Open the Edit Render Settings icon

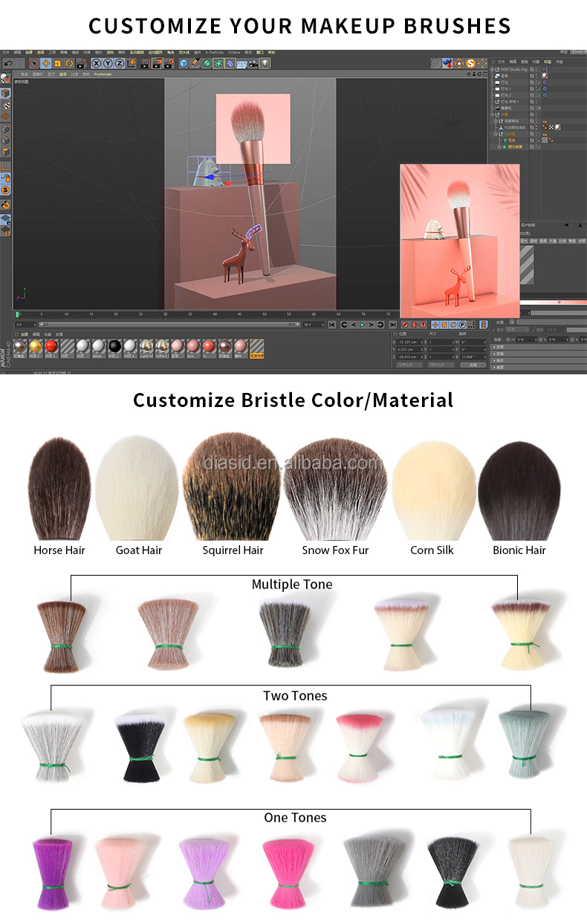[169, 63]
